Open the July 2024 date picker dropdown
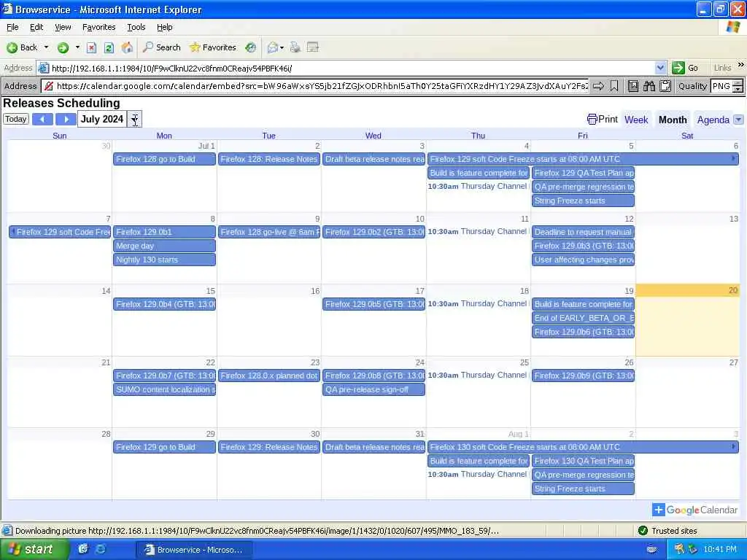Screen dimensions: 747x560 (x=135, y=119)
